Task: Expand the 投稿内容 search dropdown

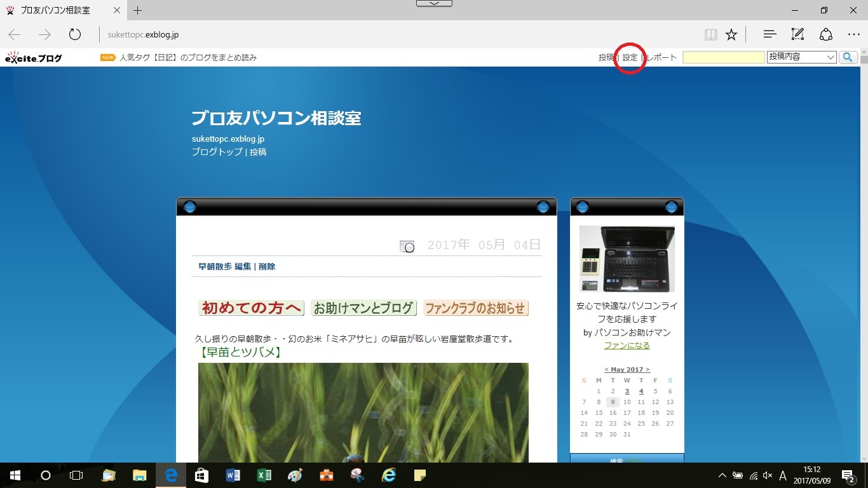Action: [802, 57]
